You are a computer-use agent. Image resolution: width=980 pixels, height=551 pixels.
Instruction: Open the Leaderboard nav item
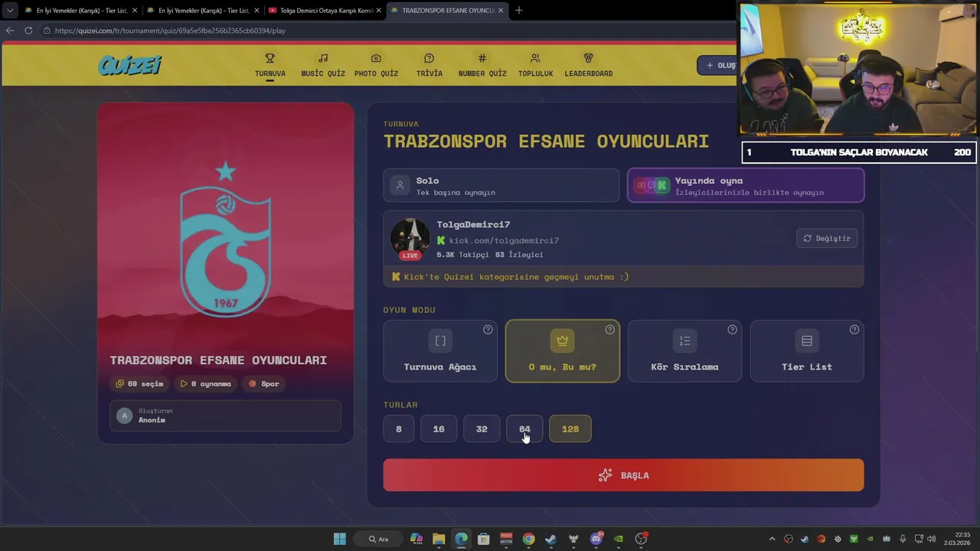coord(589,65)
